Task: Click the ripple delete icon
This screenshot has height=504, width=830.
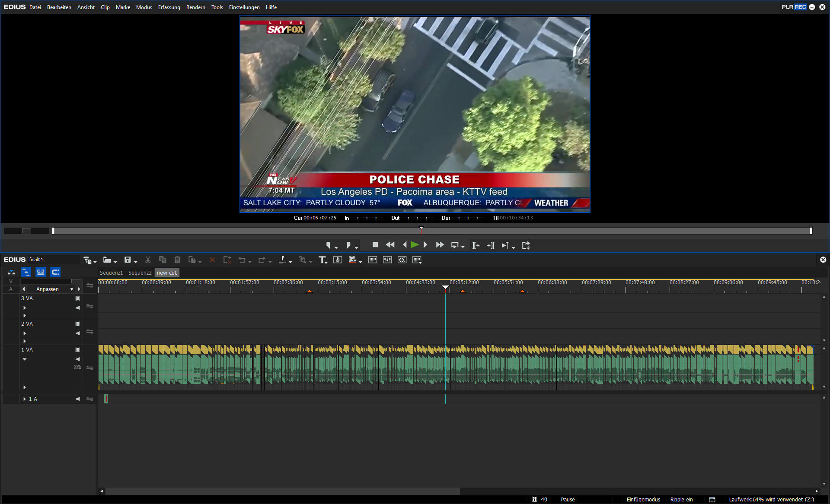Action: pyautogui.click(x=227, y=260)
